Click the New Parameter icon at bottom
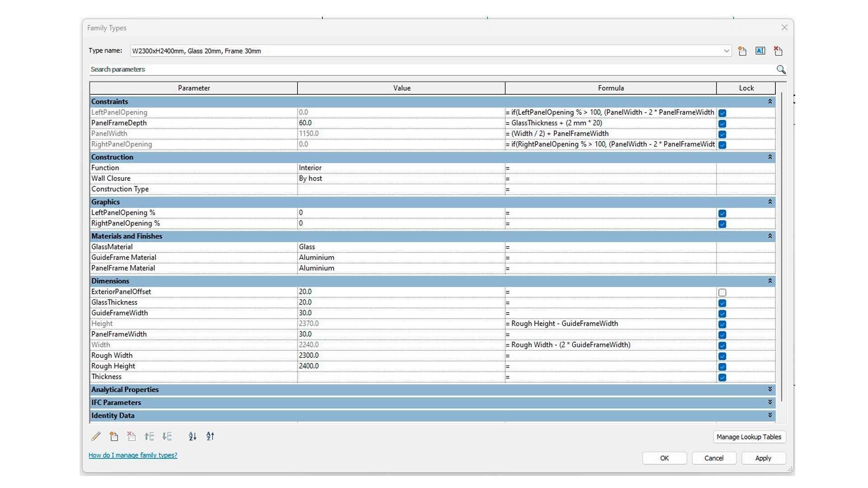868x488 pixels. click(114, 436)
